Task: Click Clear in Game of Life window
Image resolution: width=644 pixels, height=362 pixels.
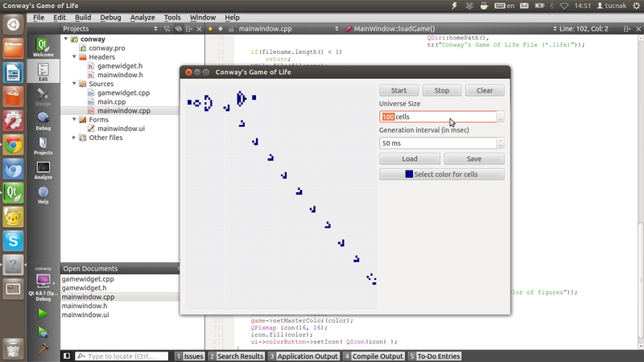Action: pos(485,90)
